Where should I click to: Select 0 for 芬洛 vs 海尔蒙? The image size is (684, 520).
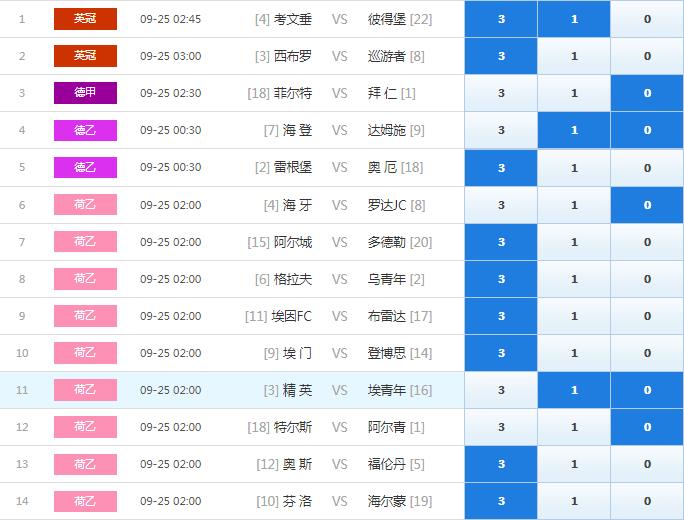pos(647,501)
